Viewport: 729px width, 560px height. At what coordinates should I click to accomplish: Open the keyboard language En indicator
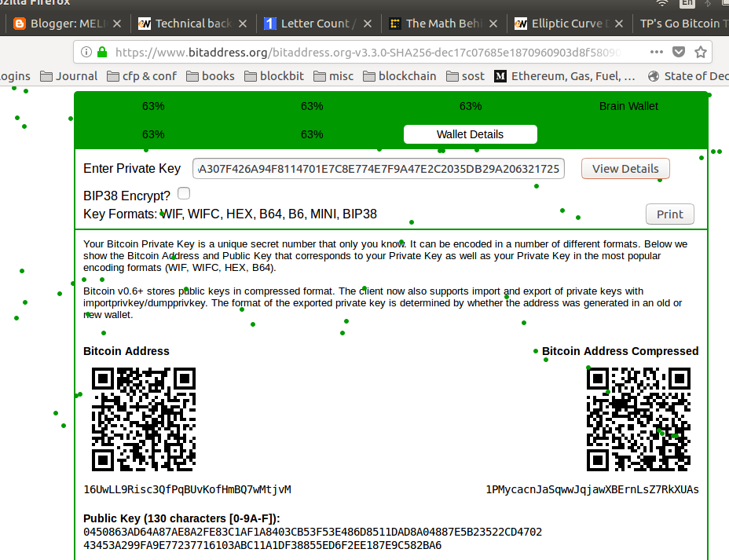[687, 3]
